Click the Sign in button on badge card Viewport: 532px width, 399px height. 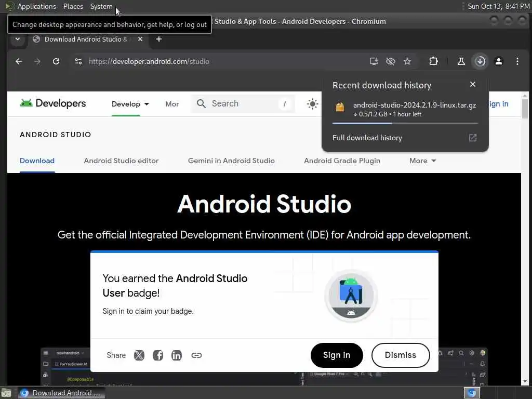click(337, 355)
